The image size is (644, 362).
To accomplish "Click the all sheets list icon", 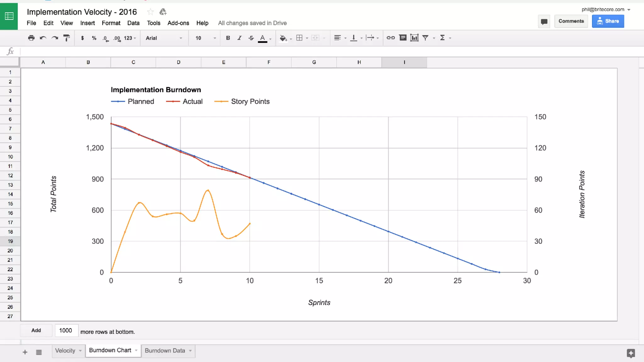I will [x=39, y=352].
